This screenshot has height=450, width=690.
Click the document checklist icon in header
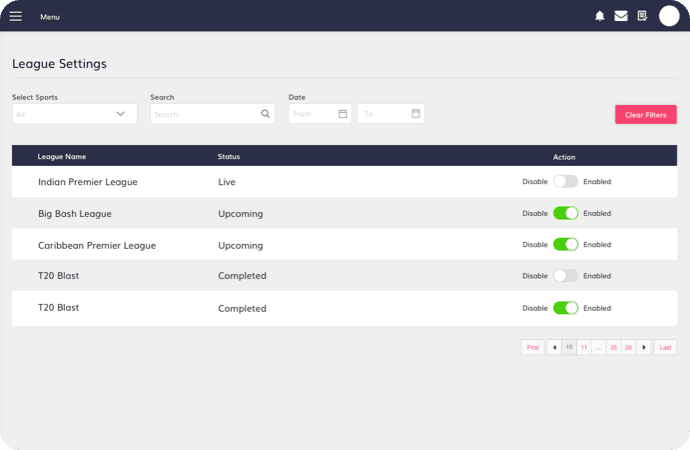coord(642,16)
